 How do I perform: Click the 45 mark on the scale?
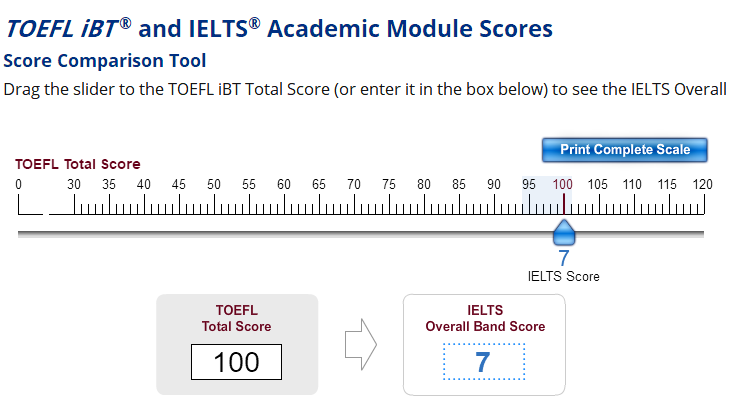pos(179,186)
